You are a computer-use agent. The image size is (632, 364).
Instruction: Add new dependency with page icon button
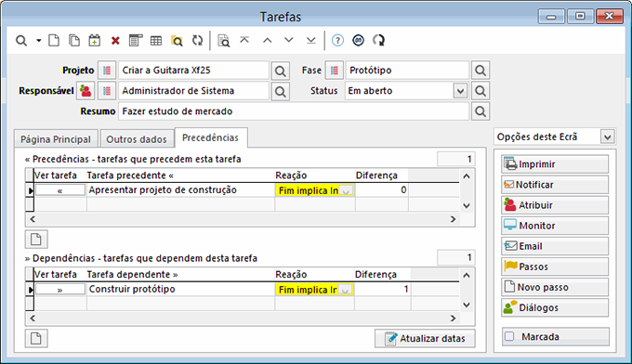click(x=36, y=338)
